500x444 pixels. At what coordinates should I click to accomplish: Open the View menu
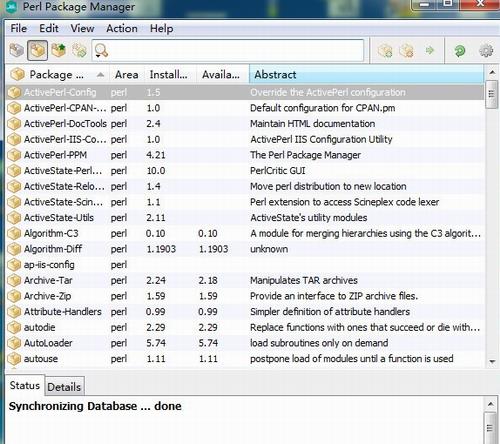tap(82, 29)
